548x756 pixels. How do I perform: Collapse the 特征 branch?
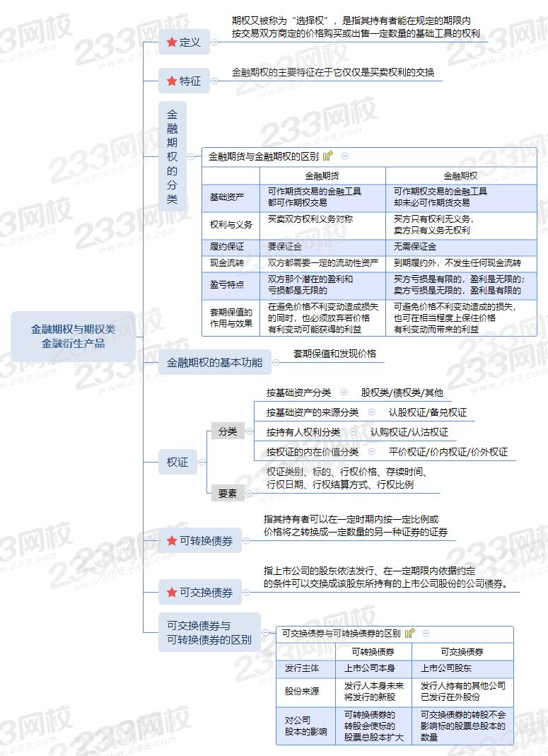click(214, 81)
